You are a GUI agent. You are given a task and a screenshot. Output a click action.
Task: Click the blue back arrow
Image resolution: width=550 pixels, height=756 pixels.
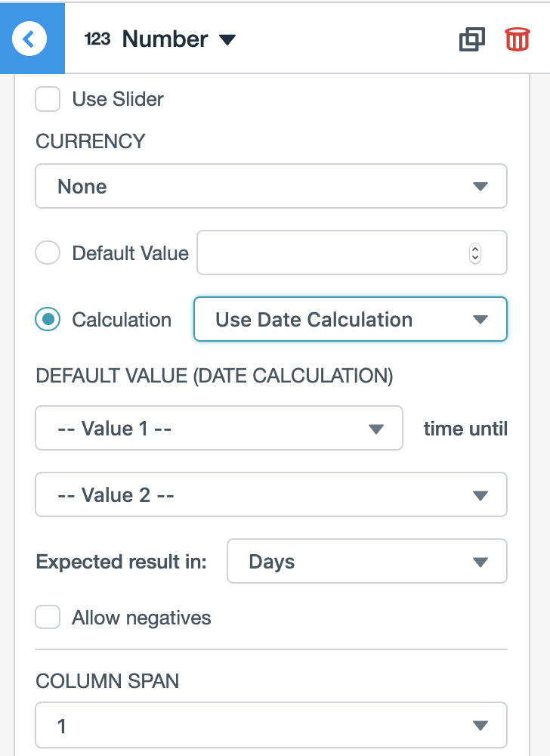(30, 39)
